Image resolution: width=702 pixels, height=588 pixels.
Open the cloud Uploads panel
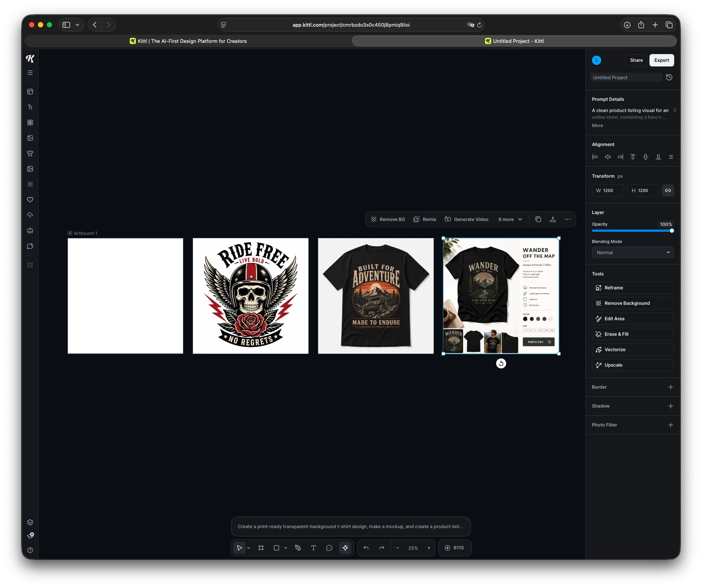[30, 215]
